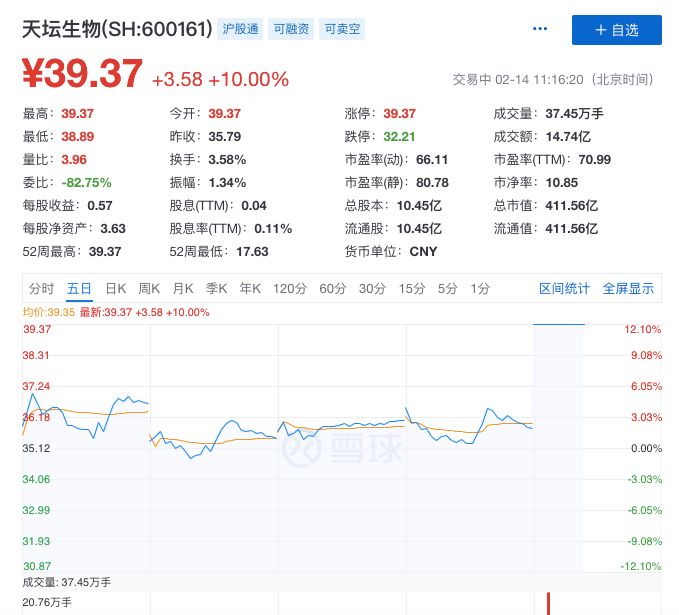Switch to the 120分 interval

pos(290,288)
